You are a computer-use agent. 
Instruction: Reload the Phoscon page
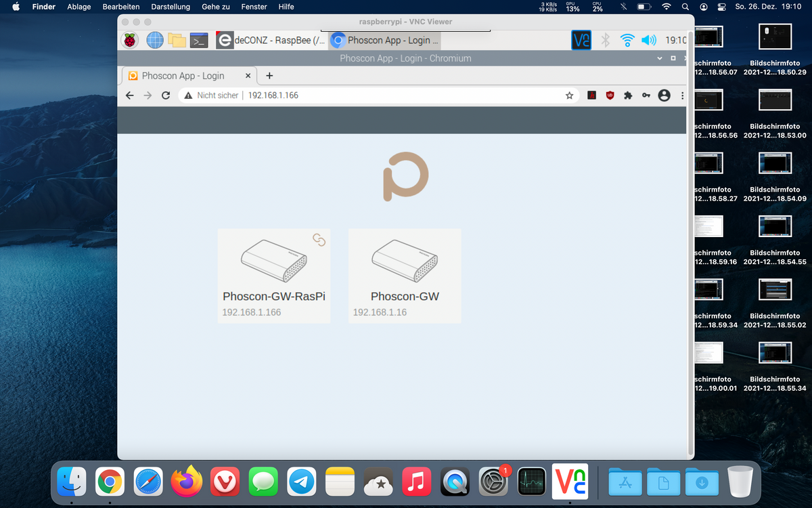pyautogui.click(x=166, y=96)
